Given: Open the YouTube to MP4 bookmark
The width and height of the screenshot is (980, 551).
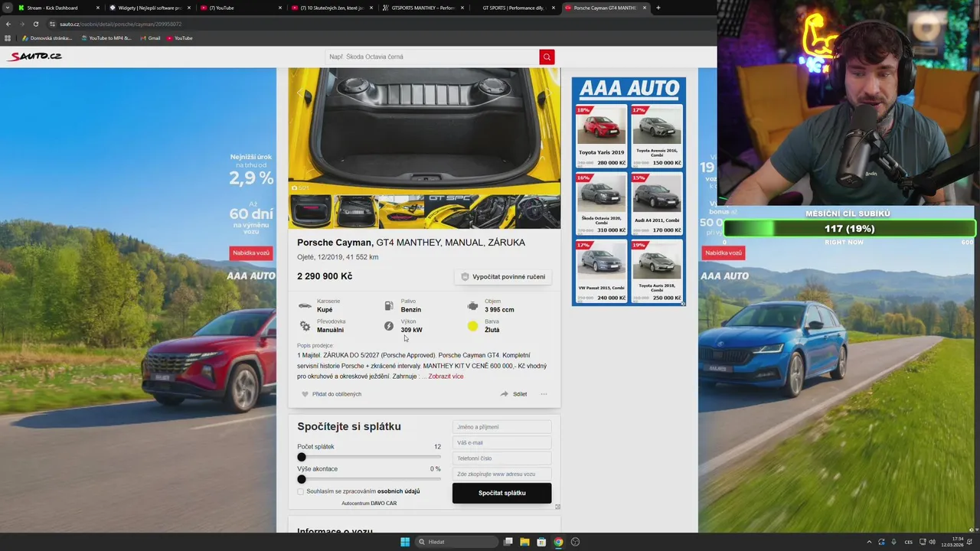Looking at the screenshot, I should coord(106,38).
